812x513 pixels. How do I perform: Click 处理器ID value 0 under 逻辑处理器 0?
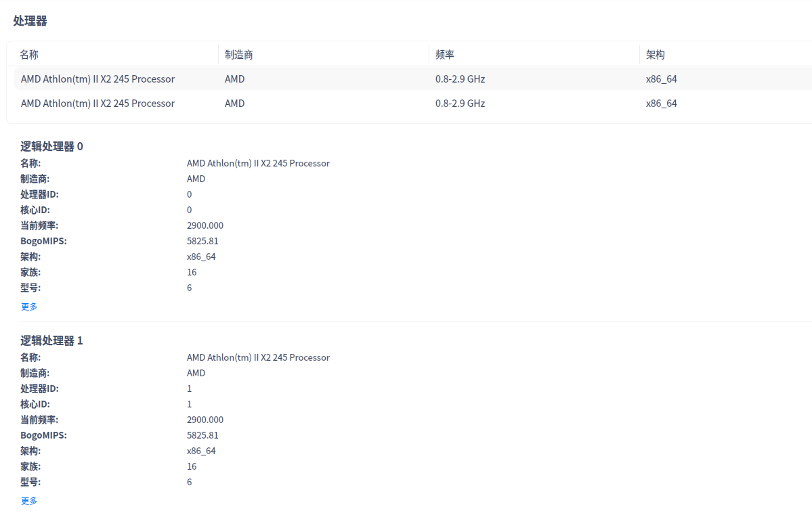coord(189,194)
